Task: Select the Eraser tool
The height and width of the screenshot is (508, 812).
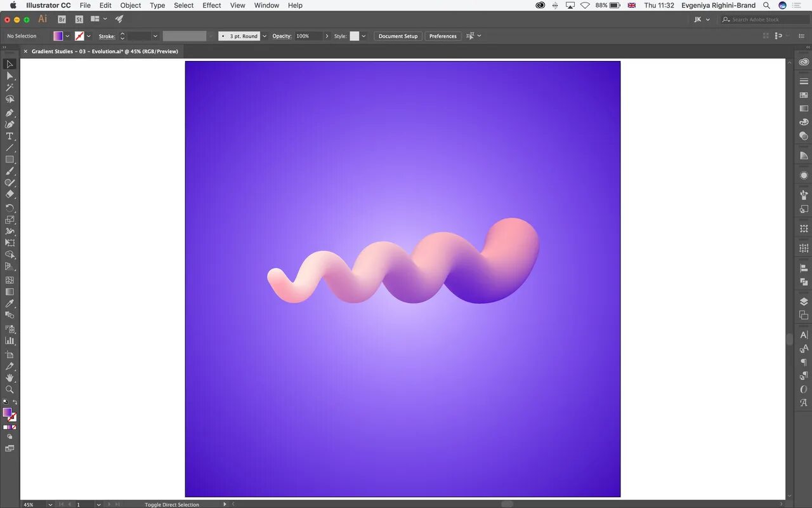Action: click(x=10, y=194)
